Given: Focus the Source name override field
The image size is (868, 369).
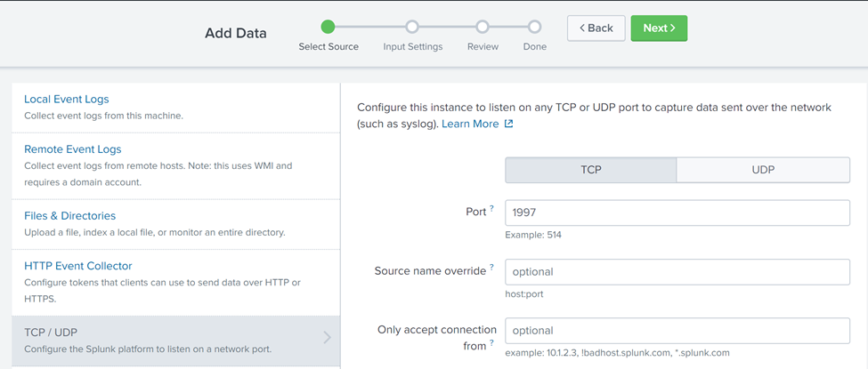Looking at the screenshot, I should tap(677, 271).
